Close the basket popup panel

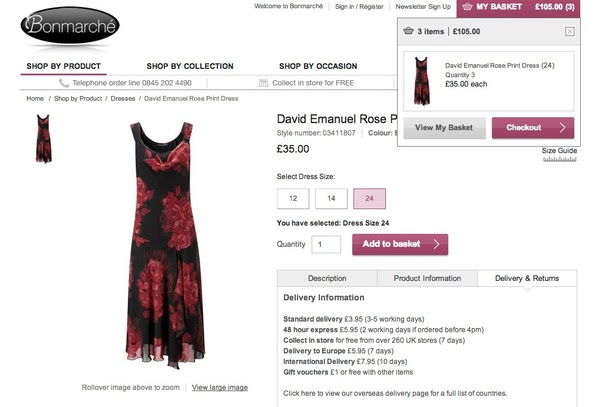point(570,32)
